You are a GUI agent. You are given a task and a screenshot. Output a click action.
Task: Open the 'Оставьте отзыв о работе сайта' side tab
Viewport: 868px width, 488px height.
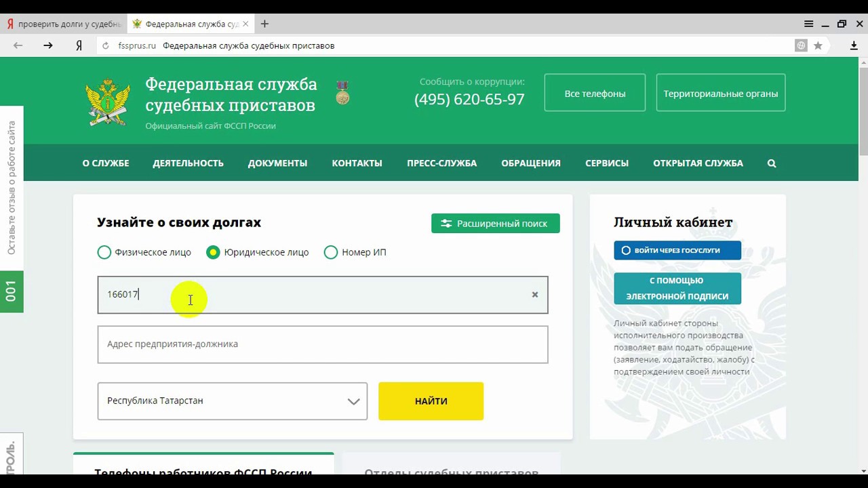(12, 188)
